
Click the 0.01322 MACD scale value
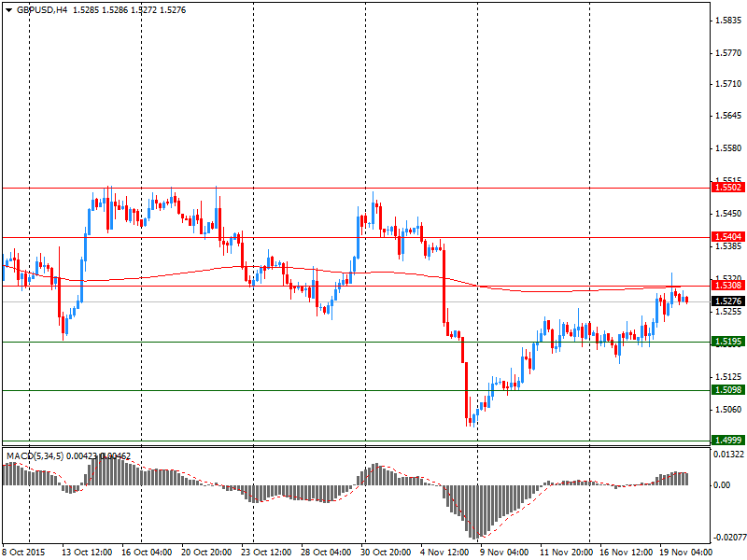pyautogui.click(x=728, y=455)
